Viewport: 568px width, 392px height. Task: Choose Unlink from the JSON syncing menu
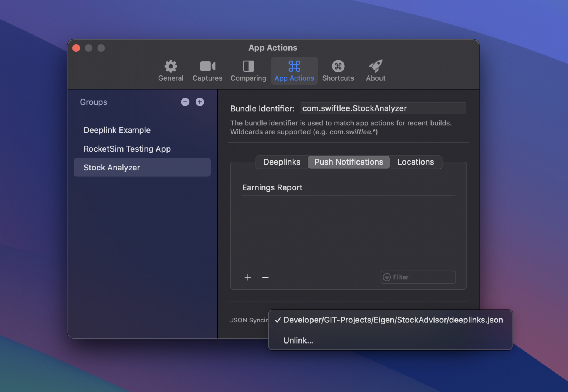(298, 340)
